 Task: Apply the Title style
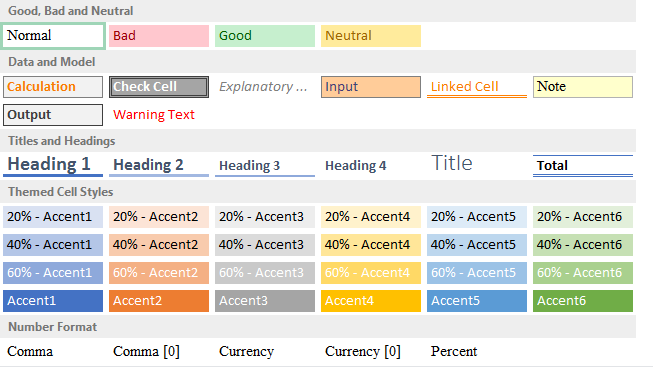(477, 165)
